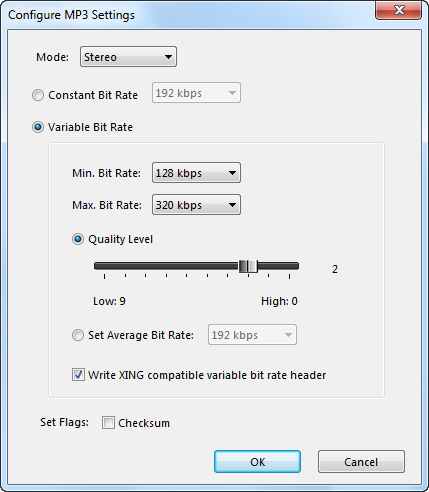
Task: Select the Set Average Bit Rate radio
Action: tap(78, 335)
